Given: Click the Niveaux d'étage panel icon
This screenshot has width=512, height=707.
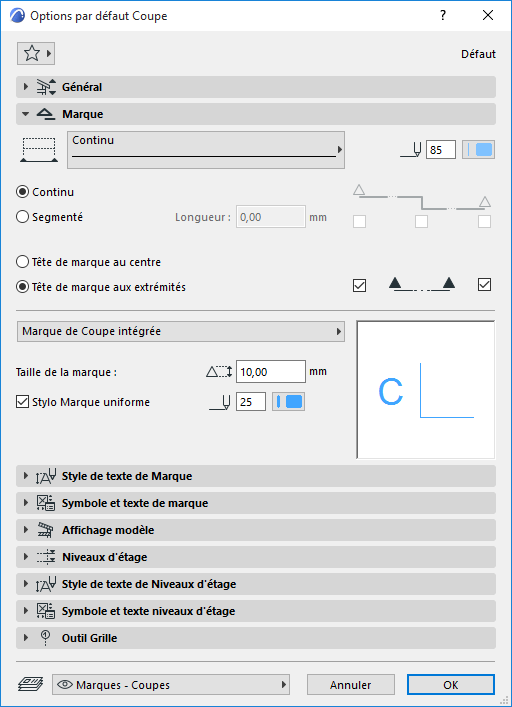Looking at the screenshot, I should coord(46,557).
